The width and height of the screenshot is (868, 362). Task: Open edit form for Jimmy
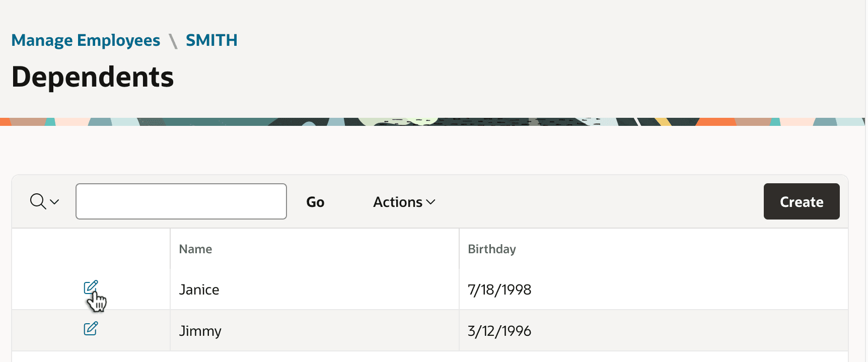(x=91, y=329)
